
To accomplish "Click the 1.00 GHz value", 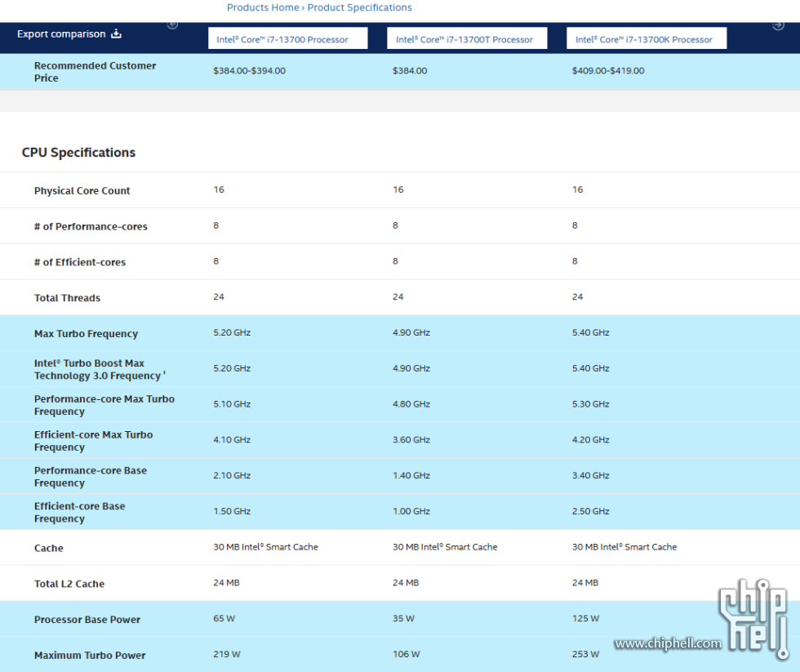I will (411, 511).
